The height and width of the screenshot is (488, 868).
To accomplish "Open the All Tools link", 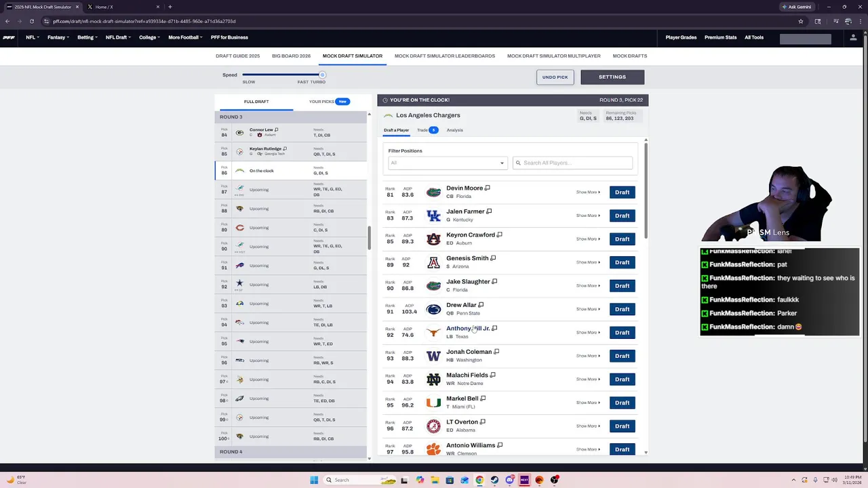I will tap(754, 37).
